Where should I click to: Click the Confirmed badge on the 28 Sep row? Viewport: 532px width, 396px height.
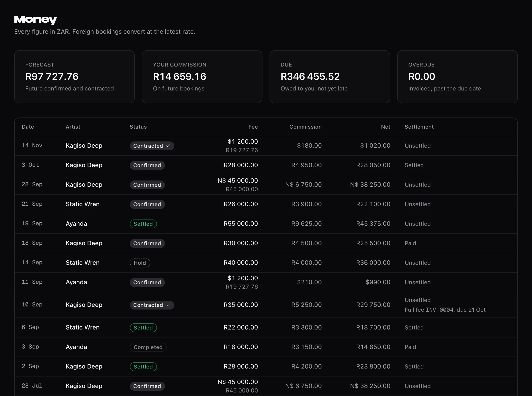tap(147, 185)
